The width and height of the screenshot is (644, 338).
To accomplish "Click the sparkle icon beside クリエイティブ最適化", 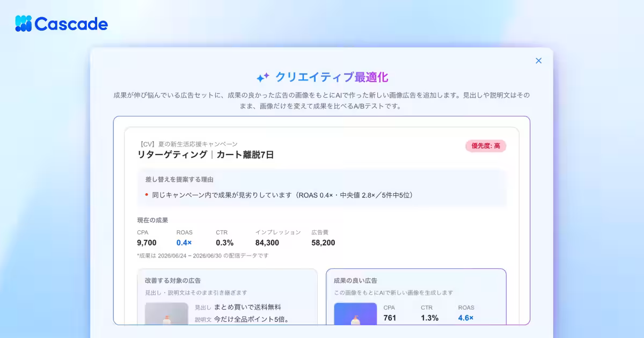I will 262,77.
